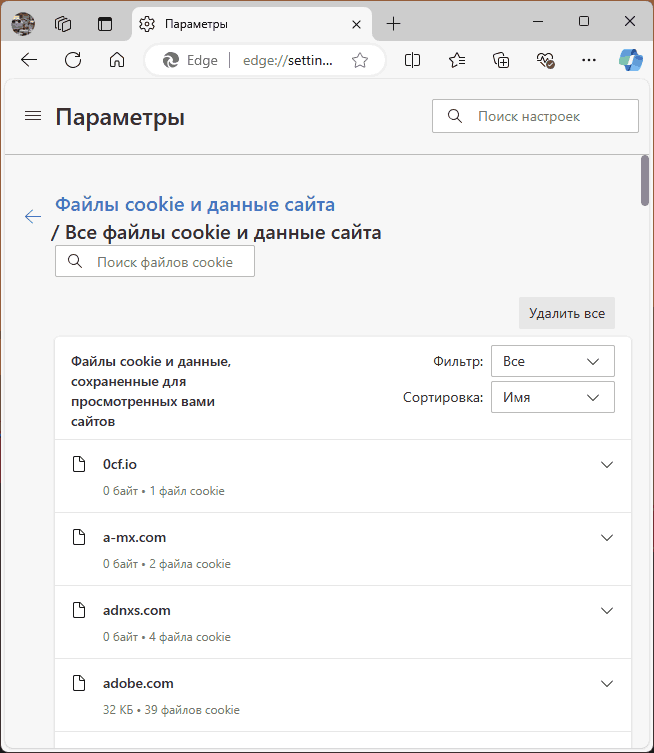This screenshot has width=654, height=753.
Task: Click the file icon beside a-mx.com
Action: 79,537
